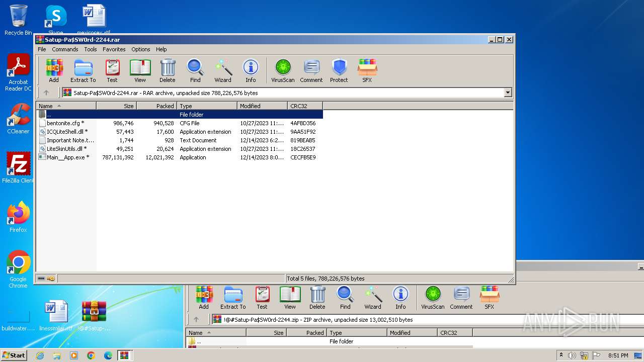Sort by Packed column in front window
Screen dimensions: 644x362
(x=156, y=106)
